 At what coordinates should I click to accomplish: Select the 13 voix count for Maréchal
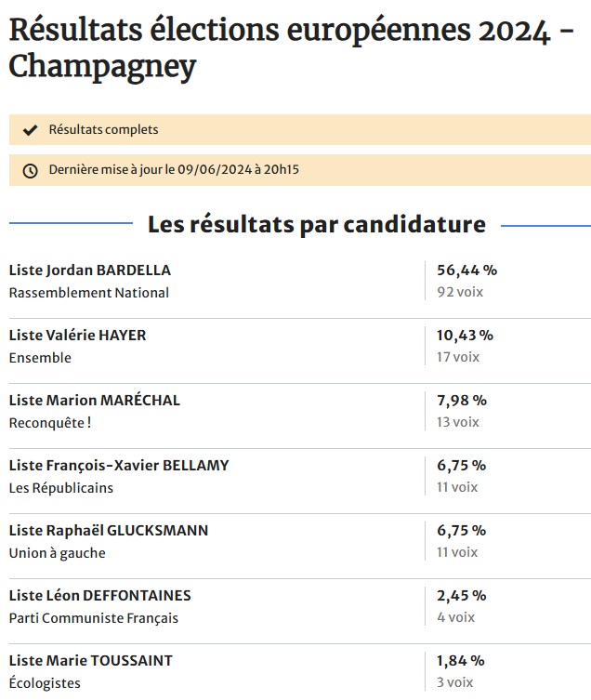tap(458, 422)
